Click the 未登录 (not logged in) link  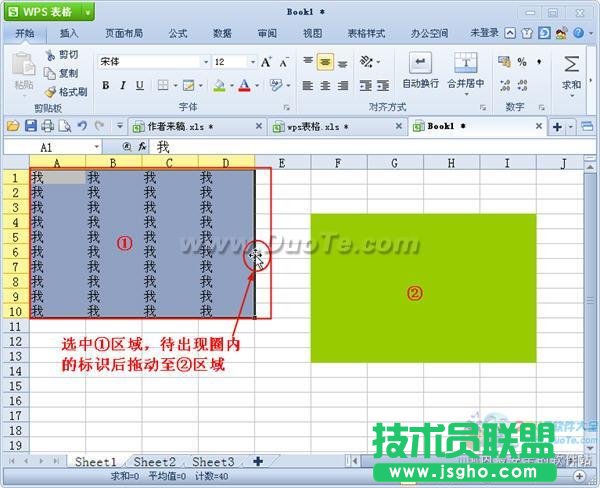pos(484,33)
